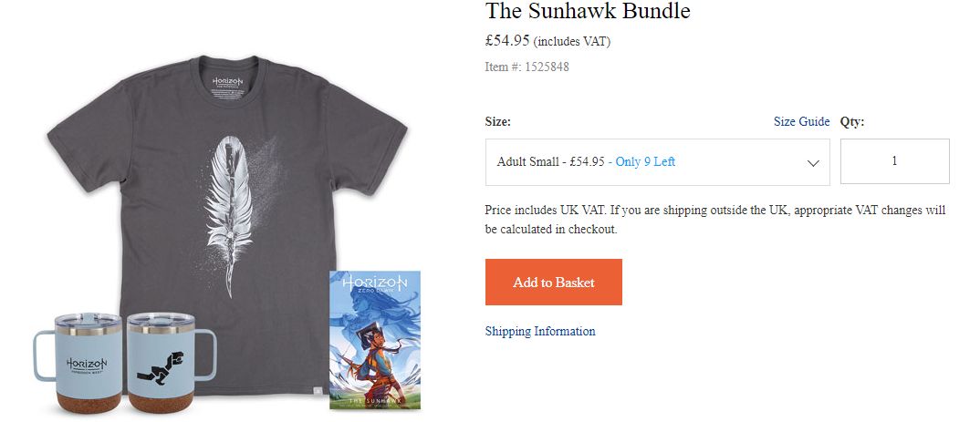Image resolution: width=980 pixels, height=422 pixels.
Task: Click the chevron arrow in the size selector
Action: pyautogui.click(x=812, y=163)
